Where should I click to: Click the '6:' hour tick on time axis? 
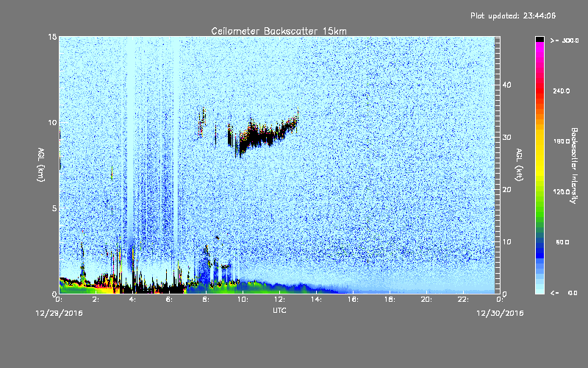click(x=170, y=300)
